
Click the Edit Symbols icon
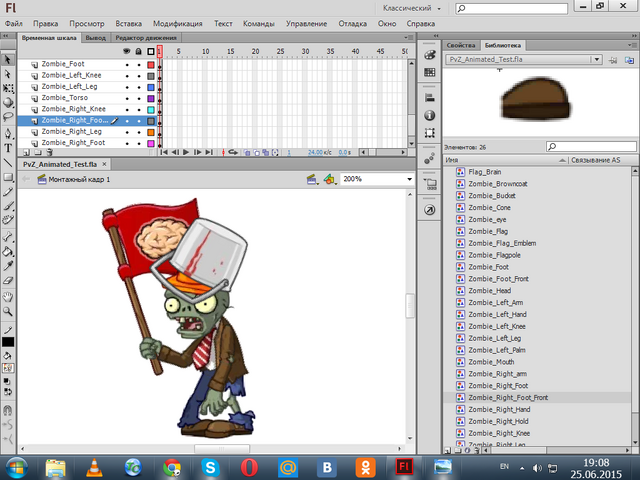pyautogui.click(x=329, y=179)
